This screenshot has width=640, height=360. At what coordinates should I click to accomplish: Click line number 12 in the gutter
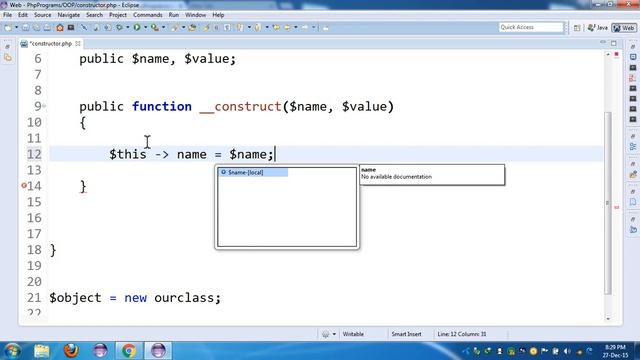[x=34, y=154]
